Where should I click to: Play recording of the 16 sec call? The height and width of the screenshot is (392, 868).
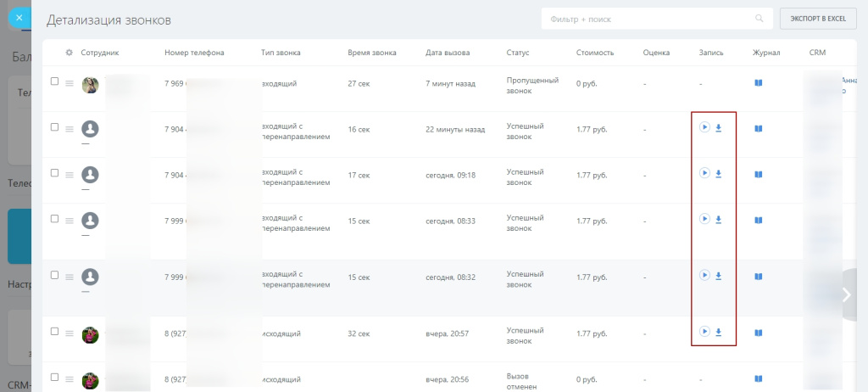click(704, 127)
